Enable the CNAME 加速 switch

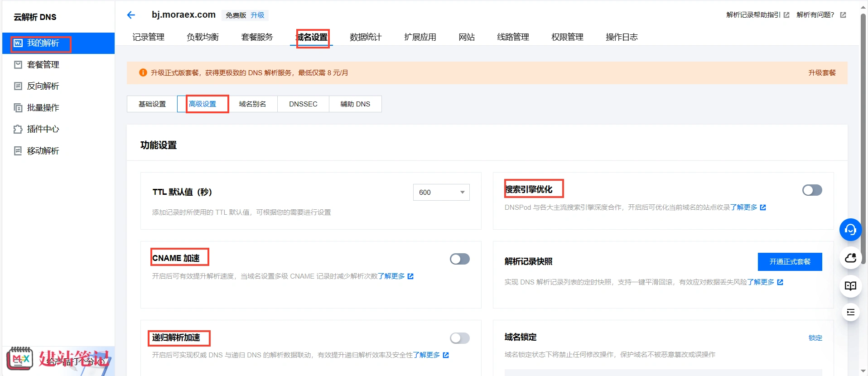[x=460, y=259]
